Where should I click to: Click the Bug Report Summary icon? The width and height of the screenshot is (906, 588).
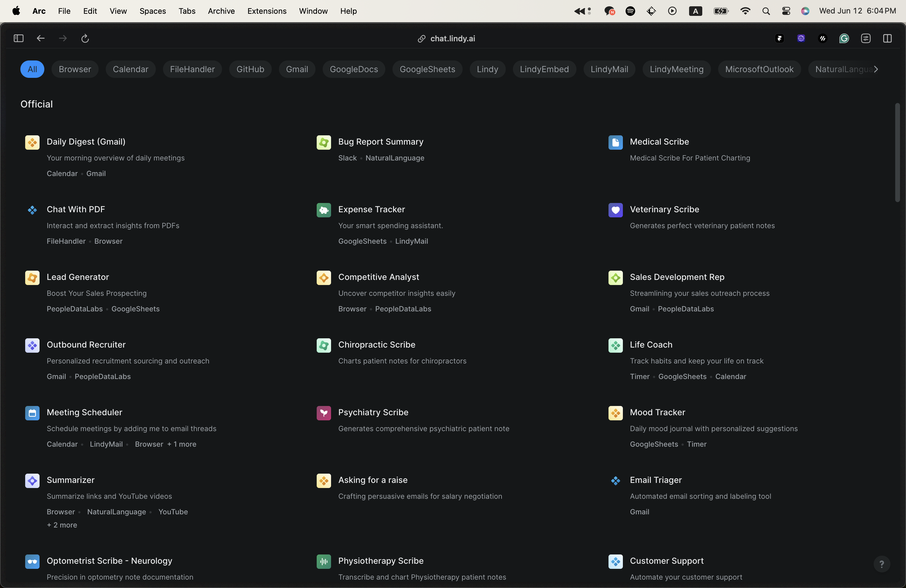coord(324,143)
